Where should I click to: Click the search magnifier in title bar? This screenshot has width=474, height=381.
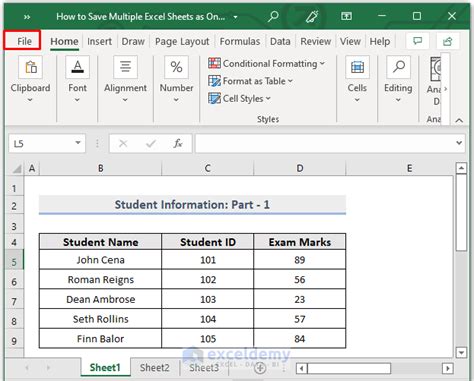point(273,16)
